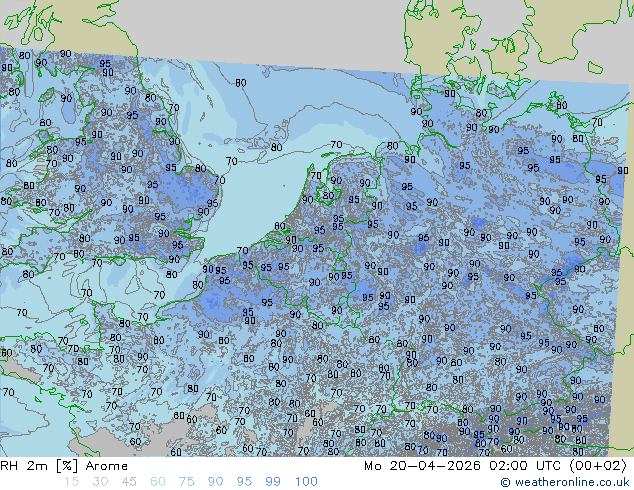
Task: Click the legend value 30
Action: [x=100, y=482]
